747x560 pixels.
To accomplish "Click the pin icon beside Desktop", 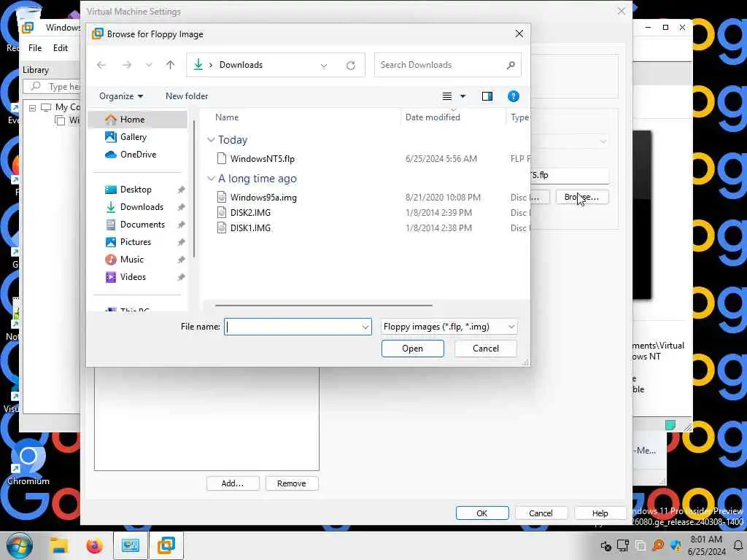I will pyautogui.click(x=181, y=190).
